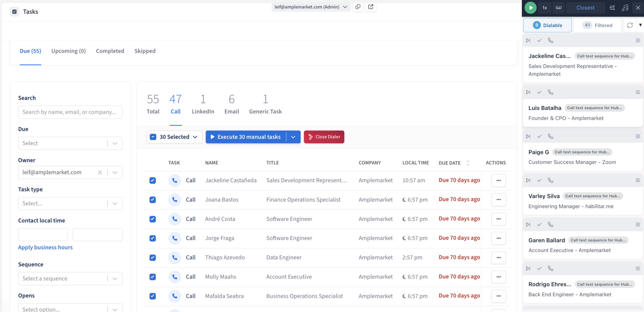Click Apply business hours link
Image resolution: width=644 pixels, height=312 pixels.
pyautogui.click(x=45, y=247)
